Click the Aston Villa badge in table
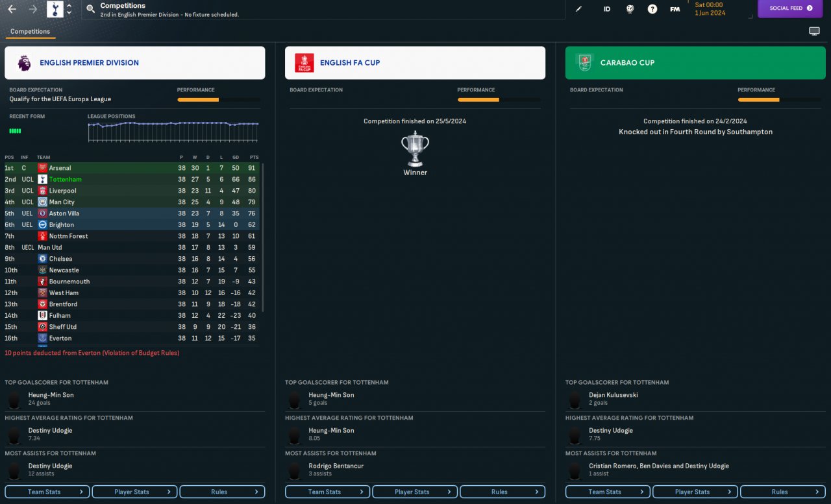The width and height of the screenshot is (831, 504). click(x=42, y=213)
